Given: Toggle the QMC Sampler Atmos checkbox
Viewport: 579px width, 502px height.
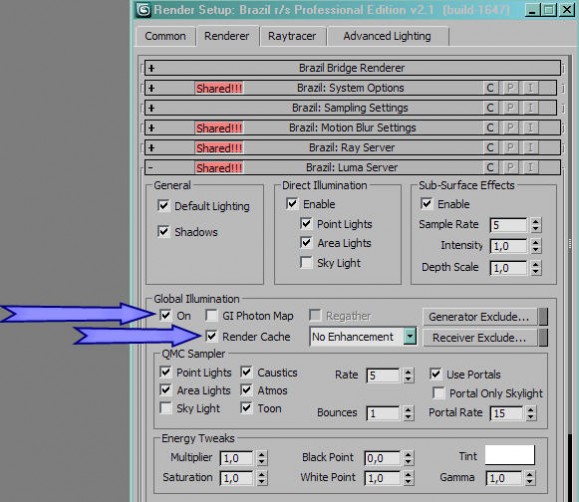Looking at the screenshot, I should tap(246, 390).
